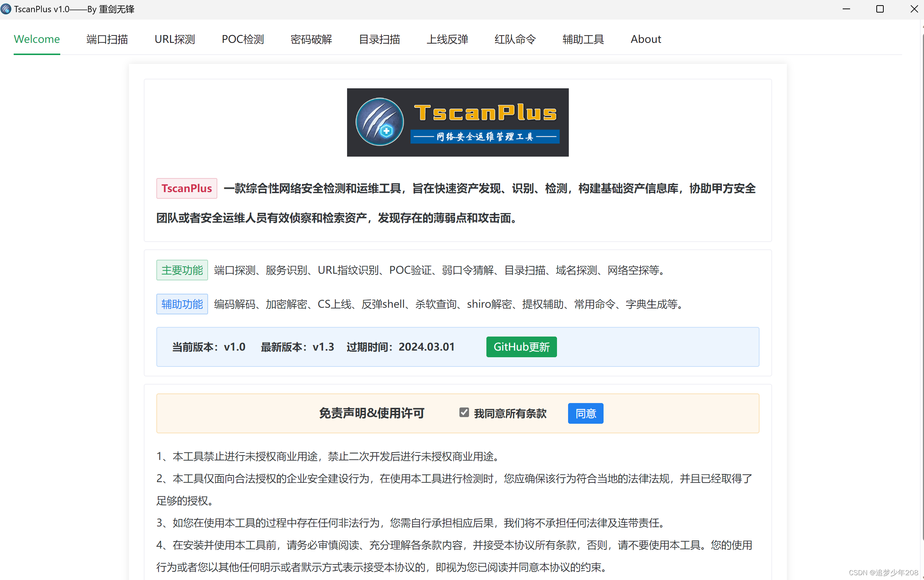This screenshot has height=580, width=924.
Task: Open the 辅助工具 tab
Action: (x=583, y=39)
